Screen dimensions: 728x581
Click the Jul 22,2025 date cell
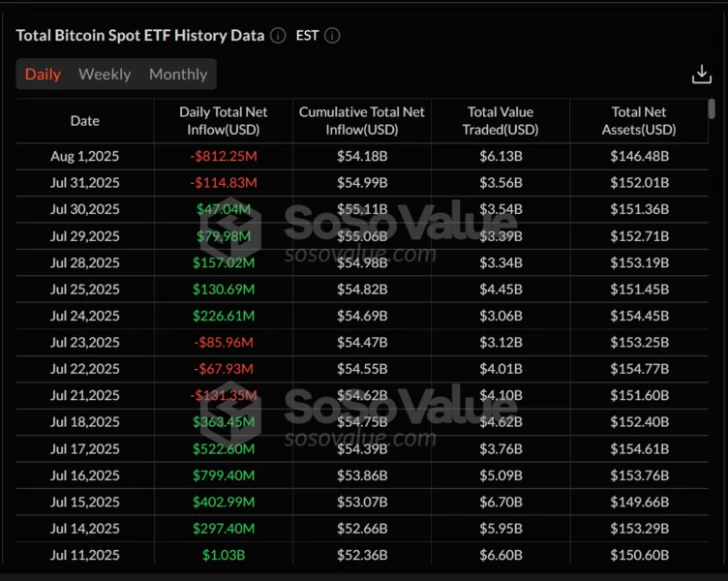tap(84, 368)
